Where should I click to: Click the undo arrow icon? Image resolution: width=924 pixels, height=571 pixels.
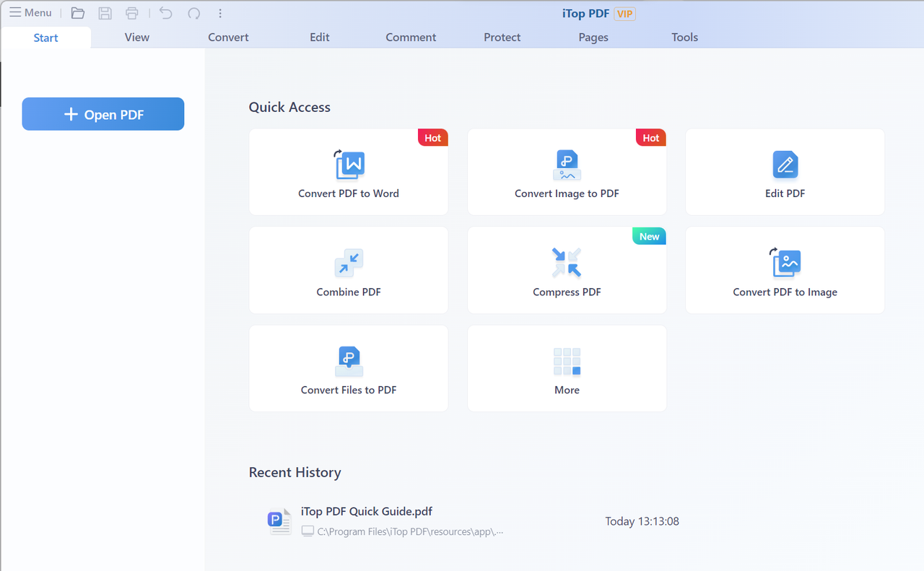(x=166, y=13)
